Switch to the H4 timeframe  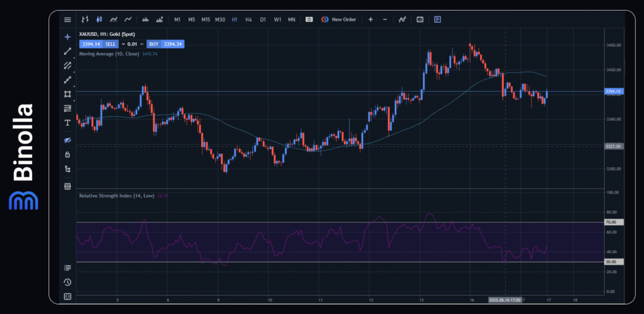(x=248, y=20)
